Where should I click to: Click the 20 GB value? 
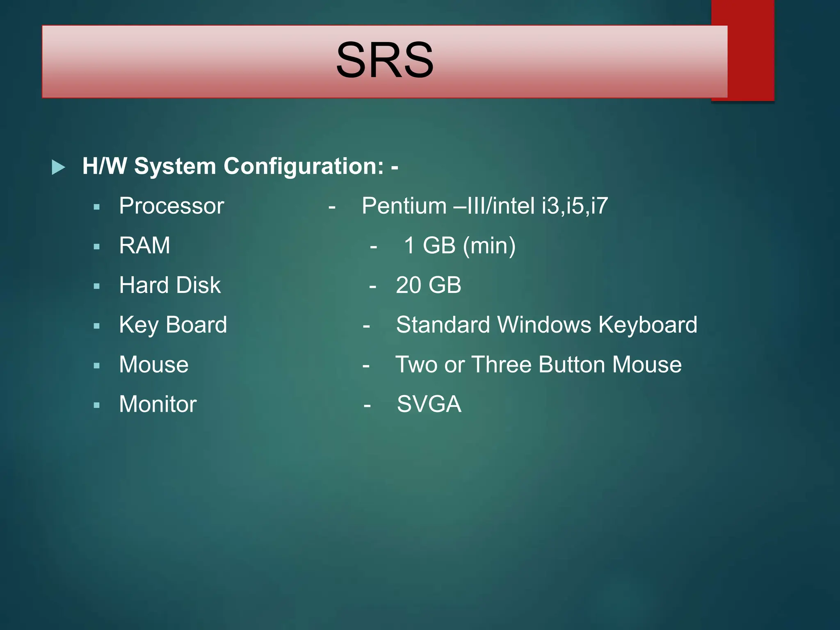[428, 285]
